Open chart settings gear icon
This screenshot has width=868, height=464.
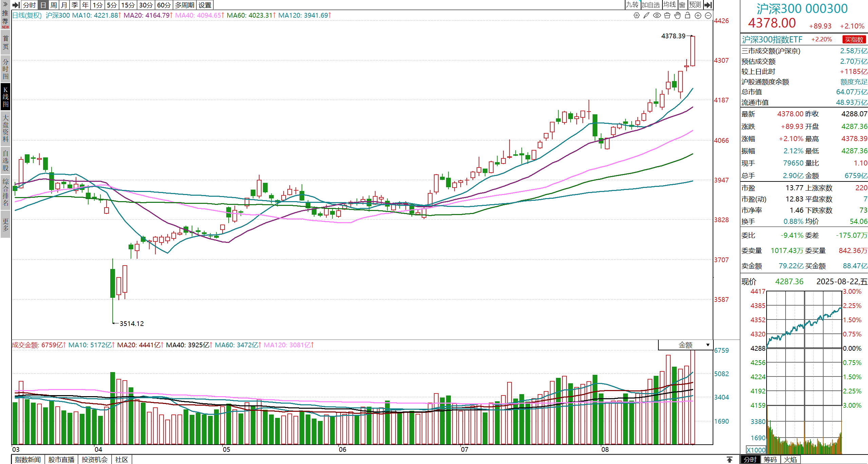click(x=636, y=15)
